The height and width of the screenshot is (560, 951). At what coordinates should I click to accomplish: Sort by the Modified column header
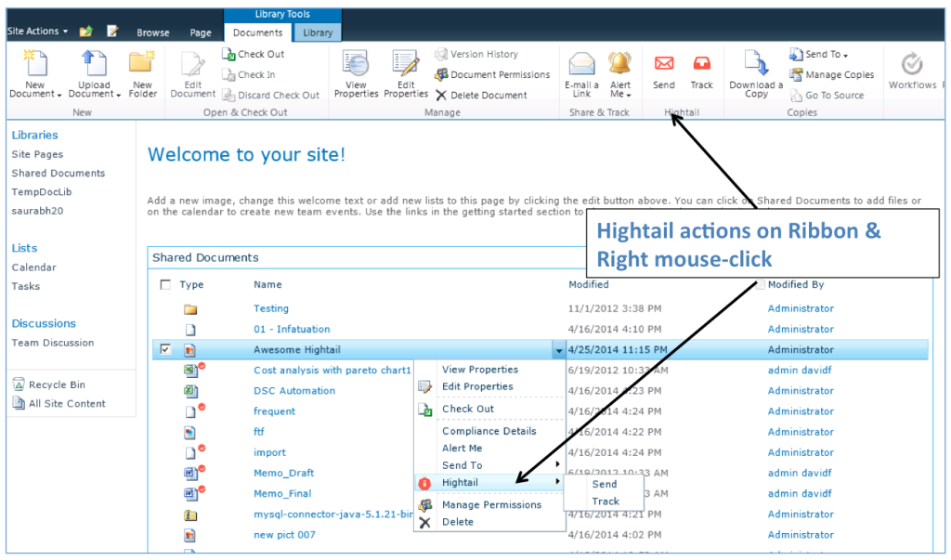588,284
